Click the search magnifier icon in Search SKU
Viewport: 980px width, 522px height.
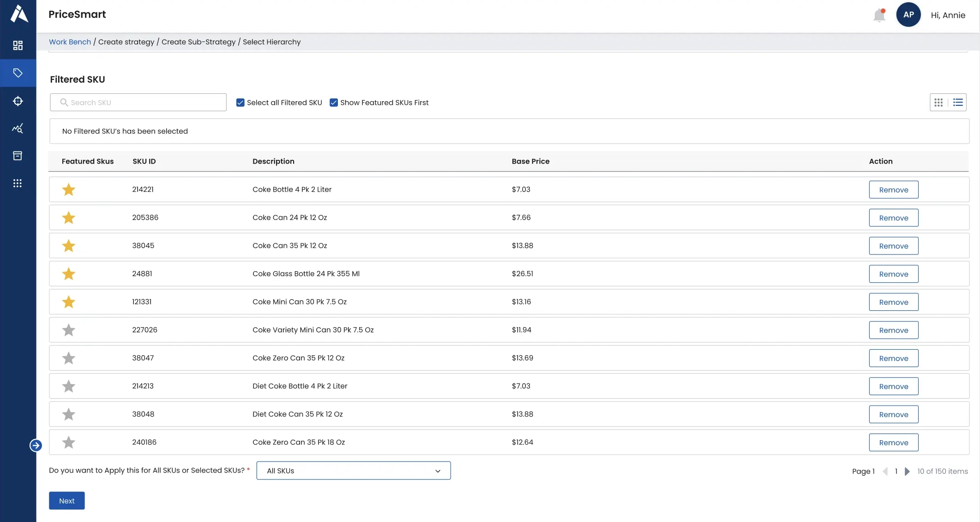click(x=64, y=103)
